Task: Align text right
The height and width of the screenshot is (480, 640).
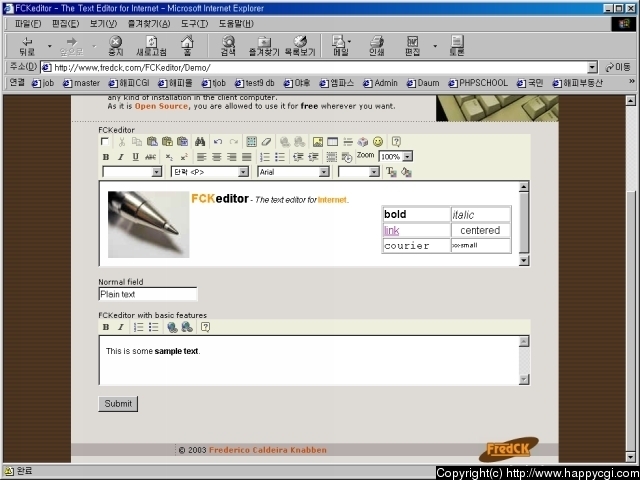Action: click(x=232, y=157)
